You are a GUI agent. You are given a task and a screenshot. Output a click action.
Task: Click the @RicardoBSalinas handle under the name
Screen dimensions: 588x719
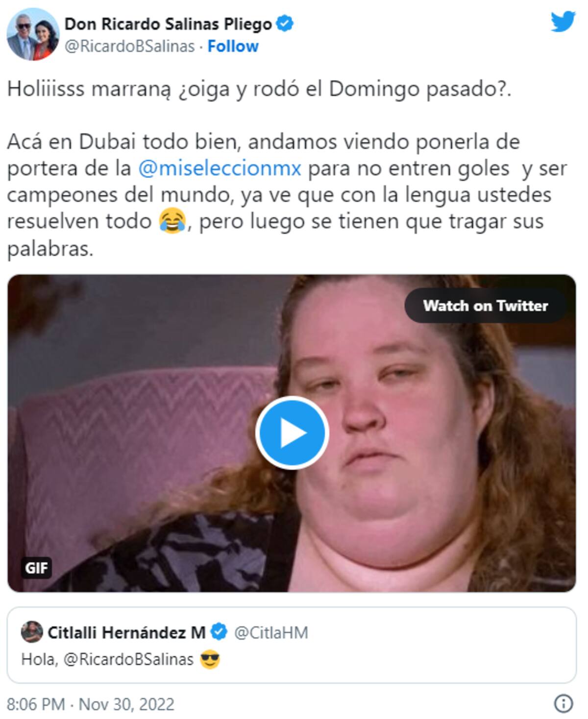(x=129, y=46)
